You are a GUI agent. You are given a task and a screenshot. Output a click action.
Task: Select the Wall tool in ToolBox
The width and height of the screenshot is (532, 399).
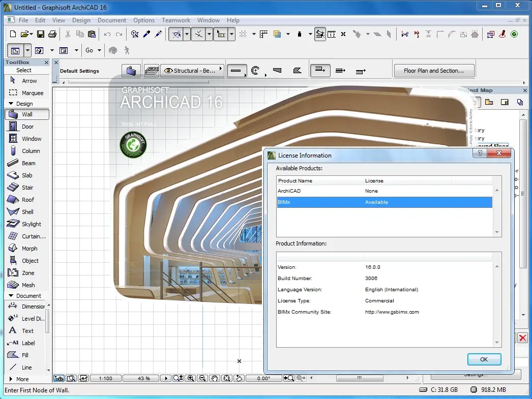tap(27, 114)
